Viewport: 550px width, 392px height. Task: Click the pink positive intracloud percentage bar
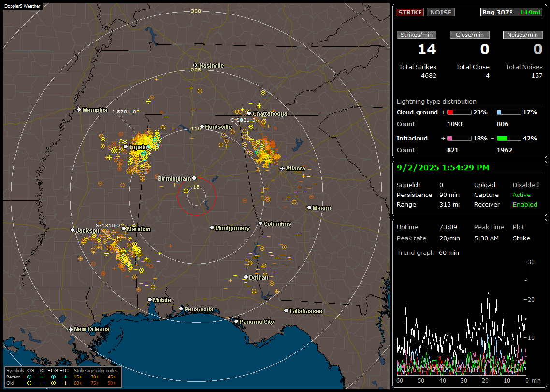coord(459,139)
